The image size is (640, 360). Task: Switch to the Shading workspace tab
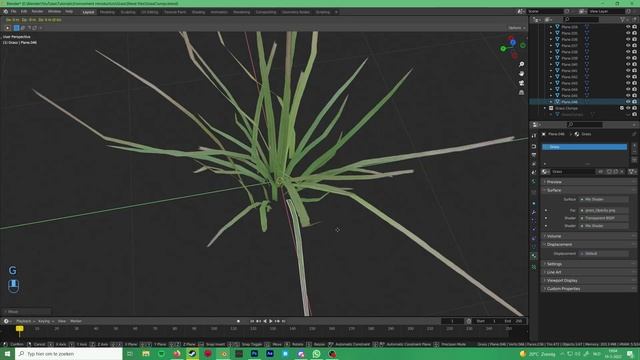point(198,12)
